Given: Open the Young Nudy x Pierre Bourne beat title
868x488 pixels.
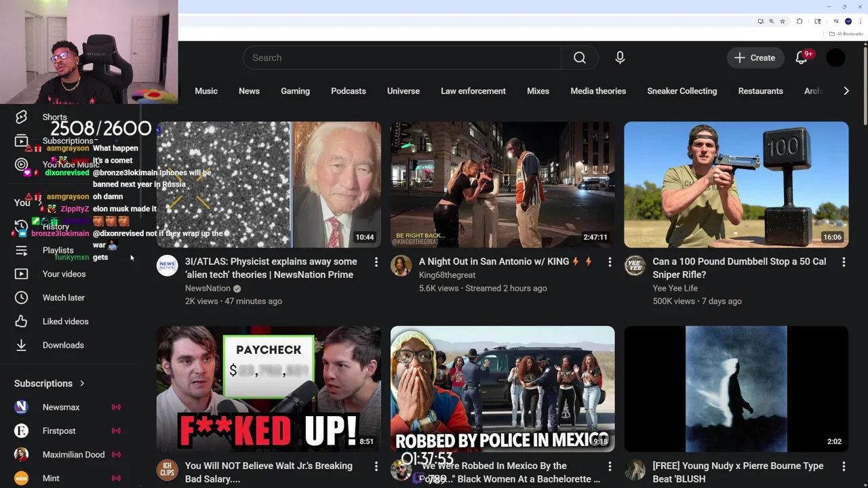Looking at the screenshot, I should [x=738, y=472].
